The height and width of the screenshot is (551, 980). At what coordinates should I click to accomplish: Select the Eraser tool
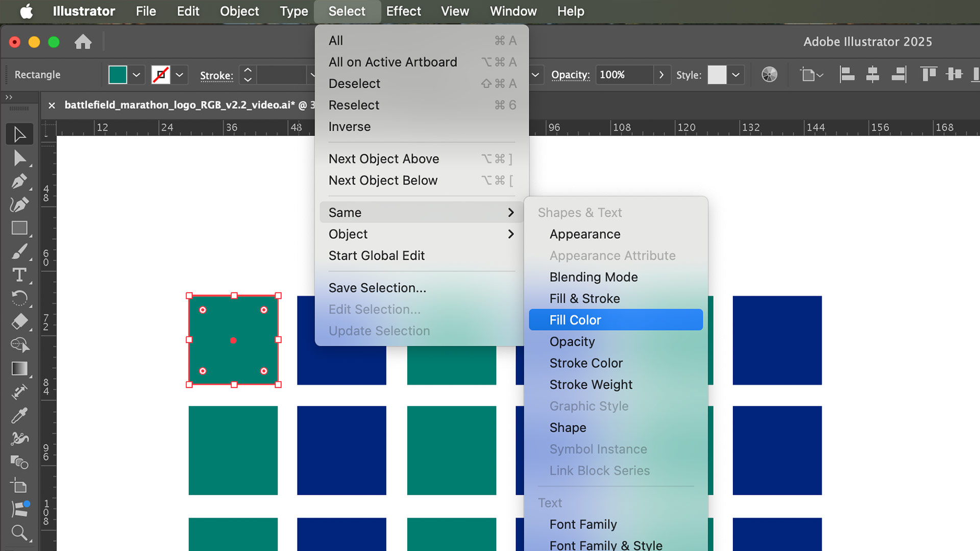click(x=19, y=321)
